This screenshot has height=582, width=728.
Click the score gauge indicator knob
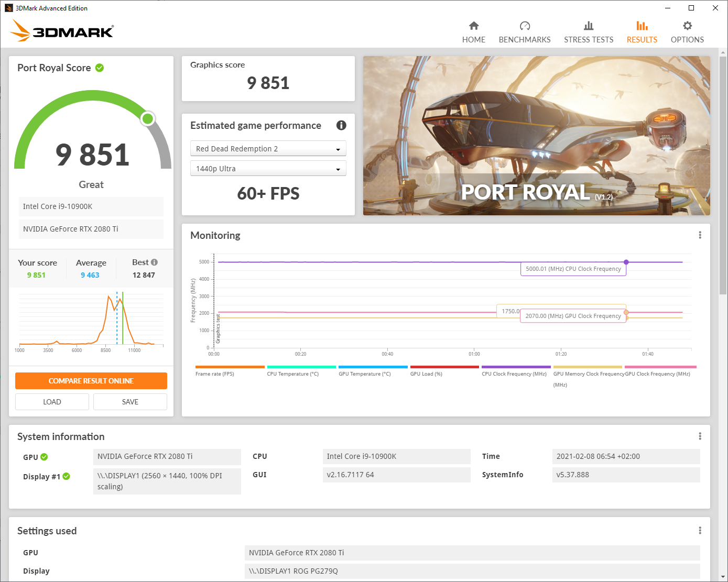coord(148,118)
